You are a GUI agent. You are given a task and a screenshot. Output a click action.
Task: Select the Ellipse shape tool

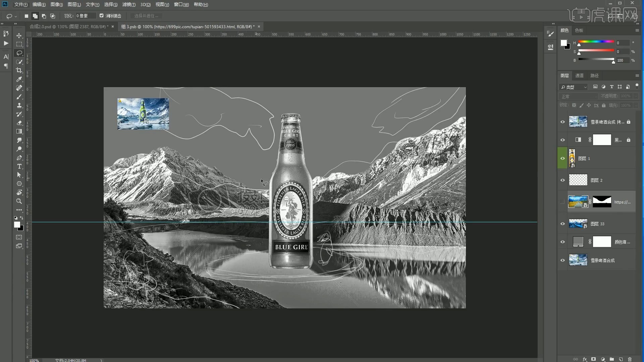(x=19, y=184)
